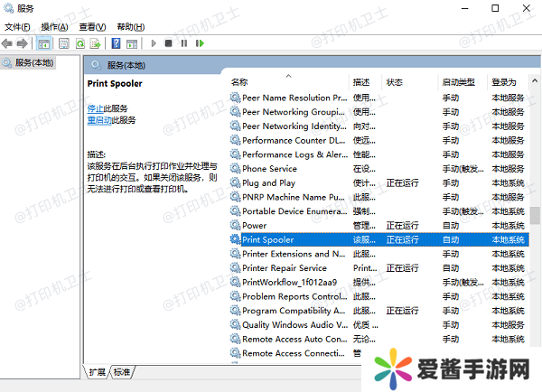This screenshot has height=392, width=542.
Task: Open the 文件(F) menu
Action: point(17,27)
